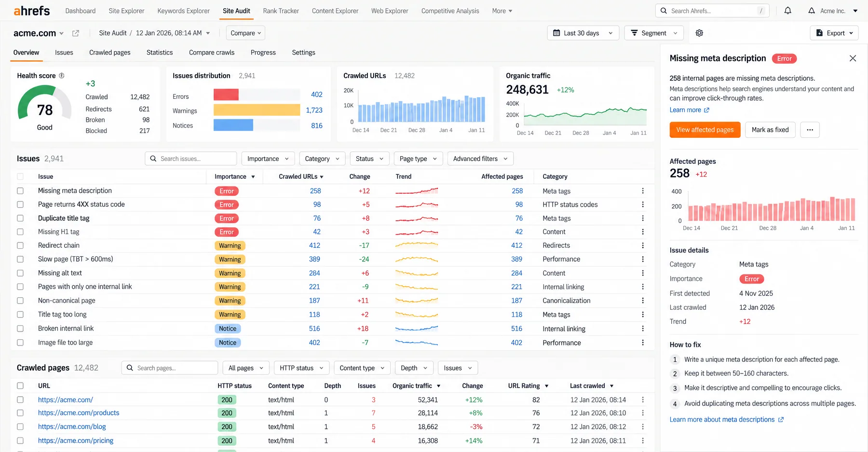Check the Redirect chain row
Screen dimensions: 868x452
click(20, 245)
